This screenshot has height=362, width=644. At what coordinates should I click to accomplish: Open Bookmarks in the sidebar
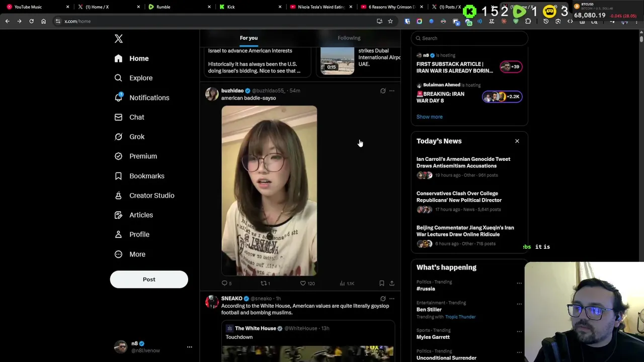139,176
